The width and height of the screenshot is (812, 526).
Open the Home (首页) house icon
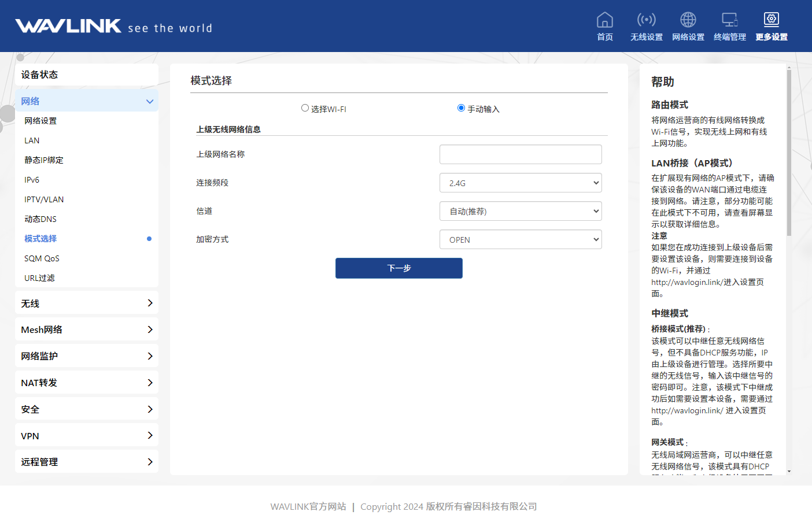pyautogui.click(x=604, y=20)
